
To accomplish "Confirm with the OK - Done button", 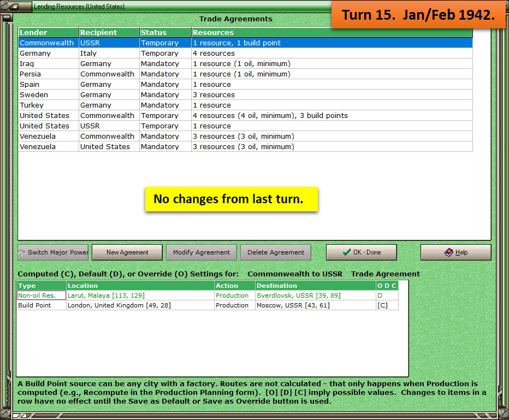I will click(x=362, y=252).
